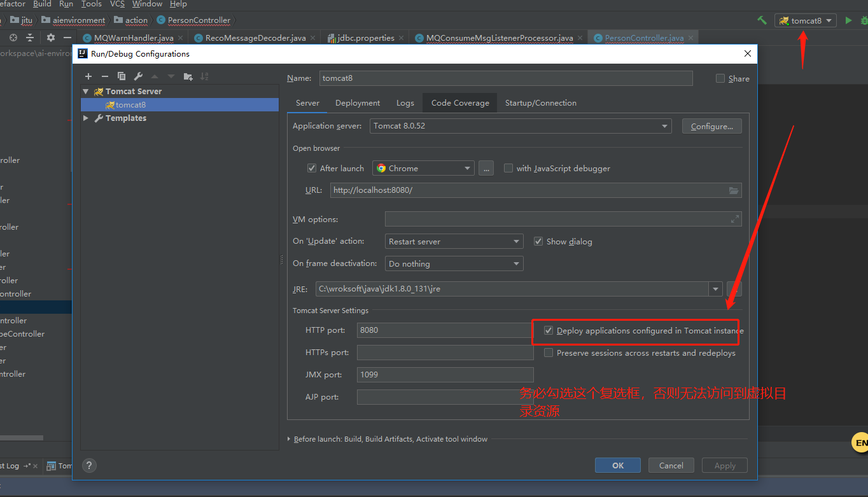Close the jdbc.properties editor tab
This screenshot has height=497, width=868.
tap(402, 38)
